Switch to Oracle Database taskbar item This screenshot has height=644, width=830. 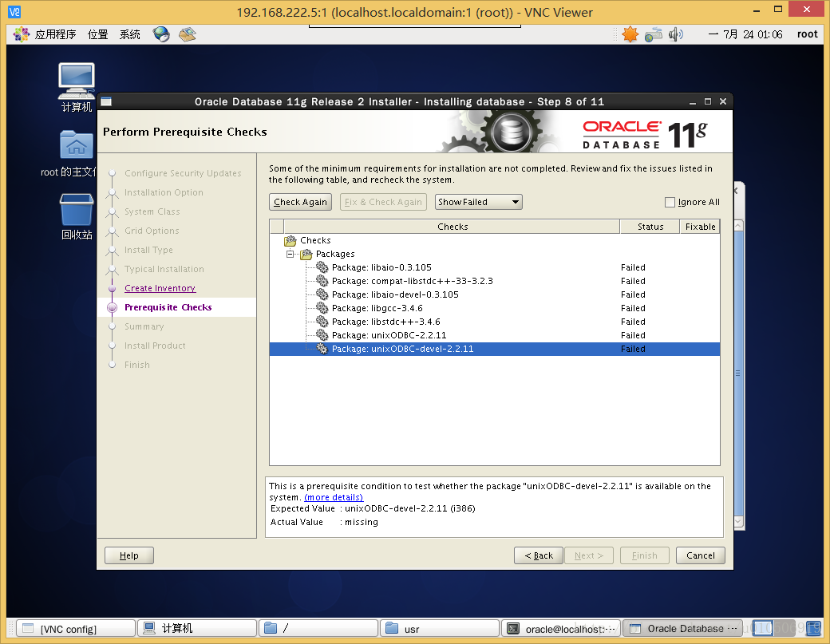(682, 629)
